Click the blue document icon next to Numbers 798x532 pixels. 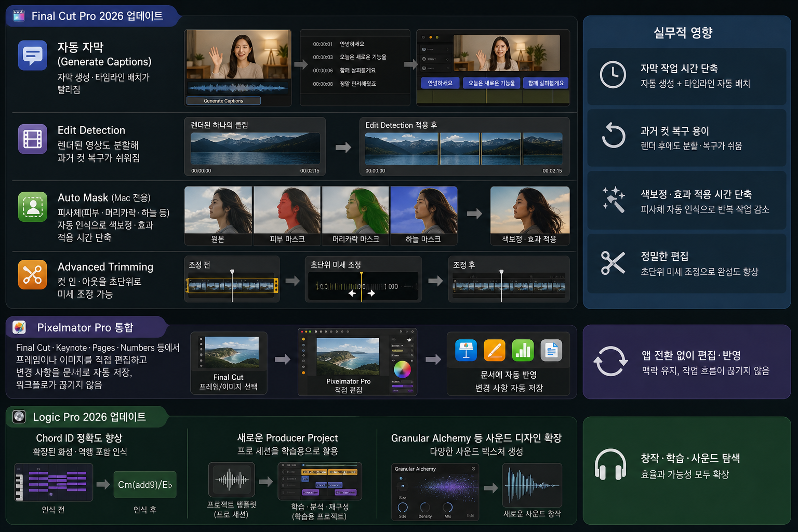[551, 350]
